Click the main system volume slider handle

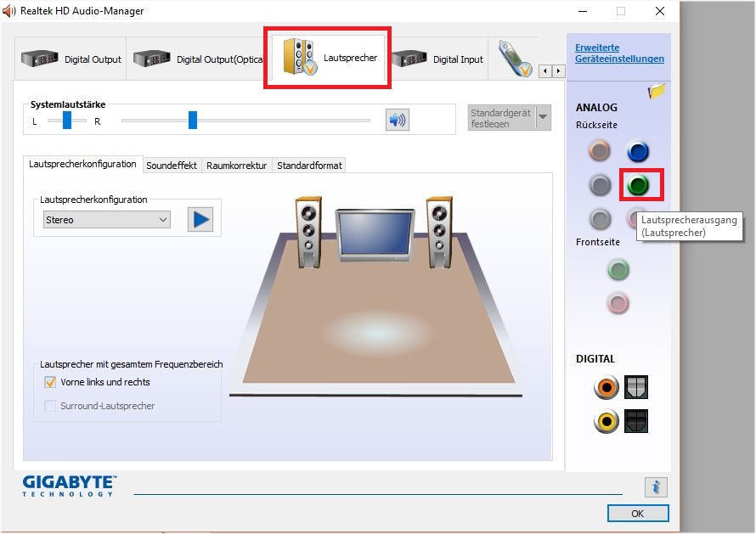click(193, 120)
